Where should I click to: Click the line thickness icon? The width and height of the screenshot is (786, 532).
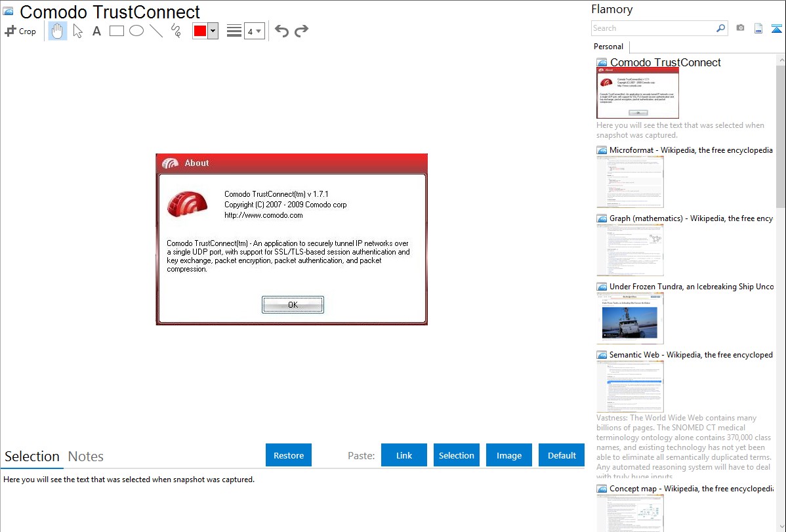click(x=234, y=31)
